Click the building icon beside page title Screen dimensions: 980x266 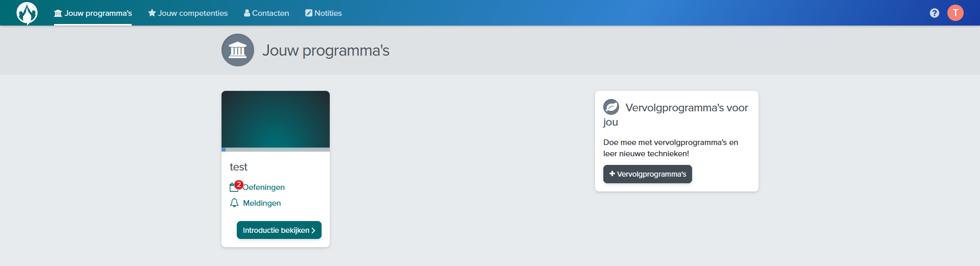(237, 50)
